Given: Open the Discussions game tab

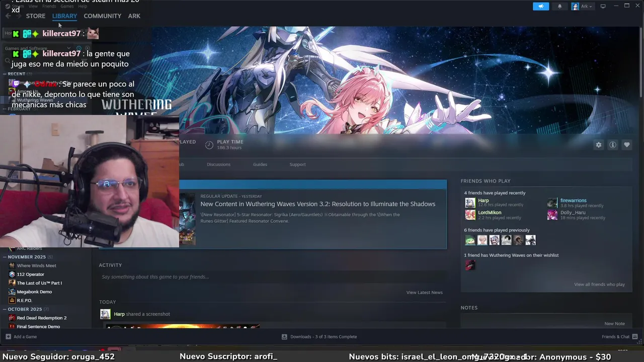Looking at the screenshot, I should (218, 164).
